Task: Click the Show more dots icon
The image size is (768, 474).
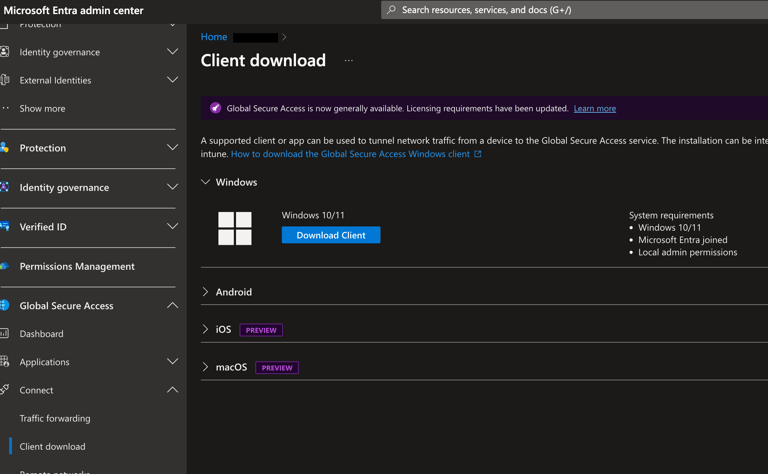Action: pos(5,108)
